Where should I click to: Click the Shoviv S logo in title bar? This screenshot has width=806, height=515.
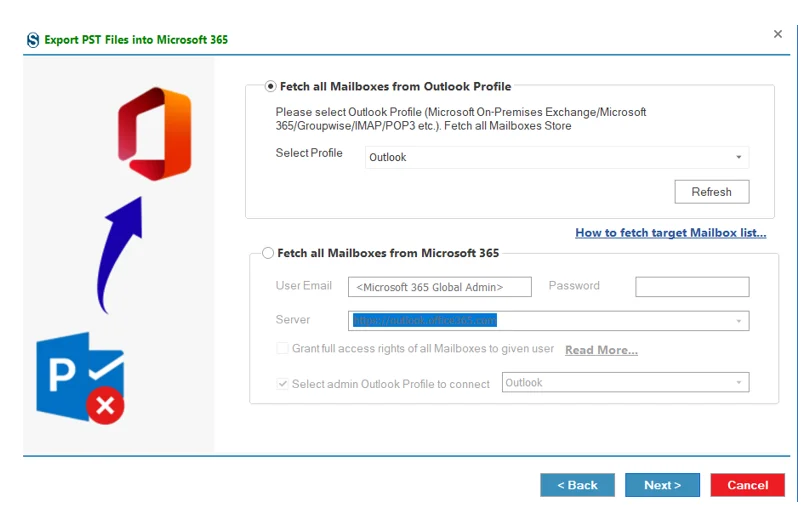[33, 40]
